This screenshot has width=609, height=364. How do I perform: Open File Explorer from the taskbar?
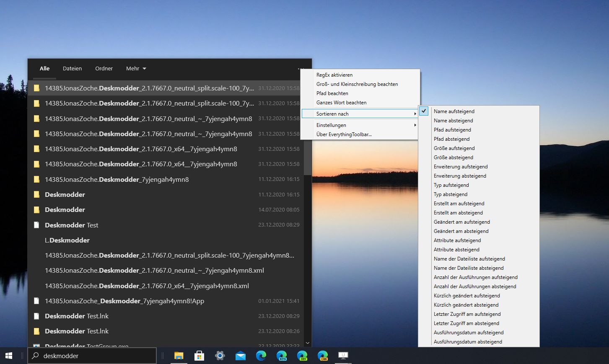(179, 356)
